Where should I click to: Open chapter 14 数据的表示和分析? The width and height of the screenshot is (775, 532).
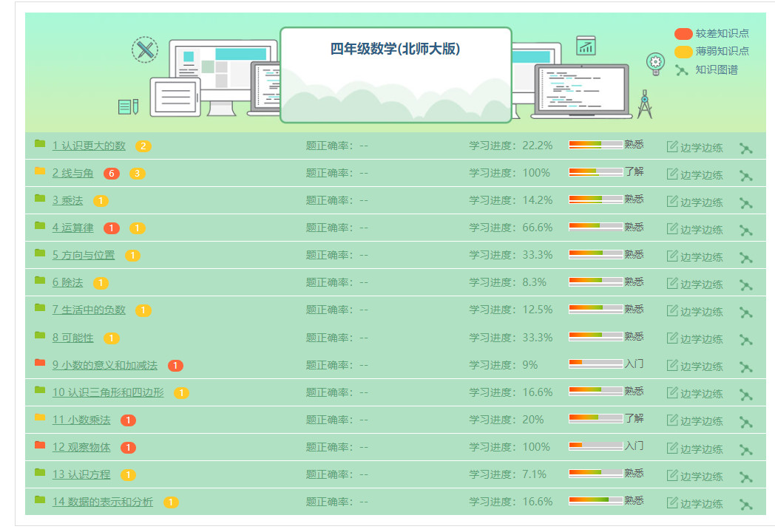pos(103,502)
